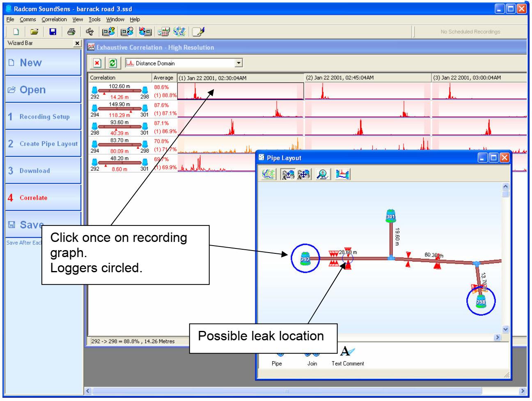
Task: Click the Recording Setup wizard step
Action: point(43,117)
